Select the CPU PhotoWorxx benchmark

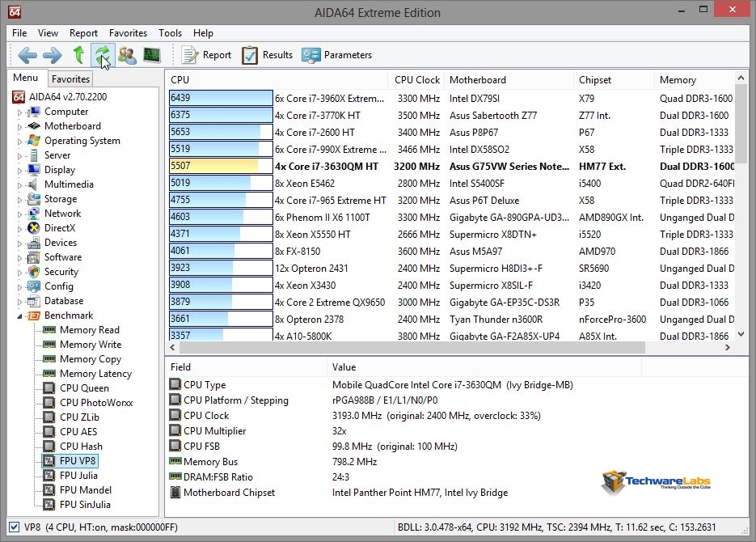point(96,403)
